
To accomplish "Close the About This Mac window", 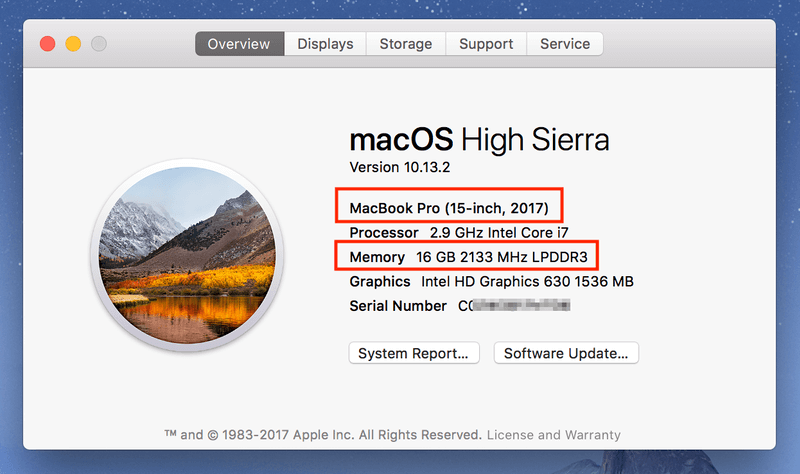I will [47, 44].
